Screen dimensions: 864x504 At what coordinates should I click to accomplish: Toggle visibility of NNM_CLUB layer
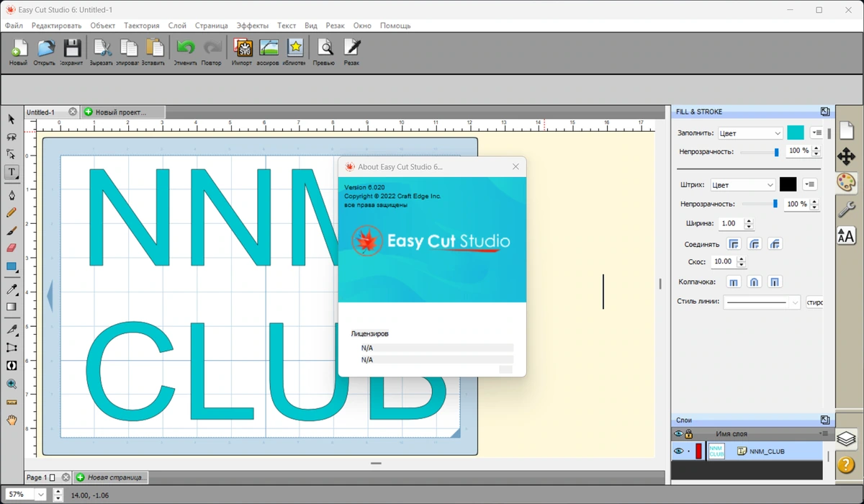678,451
